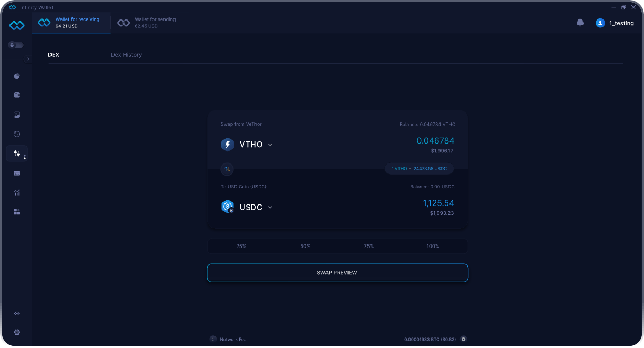Expand the sidebar with chevron arrow

point(28,59)
